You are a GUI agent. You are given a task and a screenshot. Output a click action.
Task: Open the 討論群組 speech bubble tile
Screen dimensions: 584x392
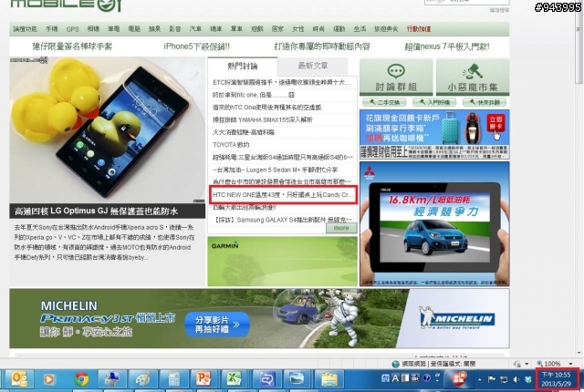pyautogui.click(x=396, y=77)
